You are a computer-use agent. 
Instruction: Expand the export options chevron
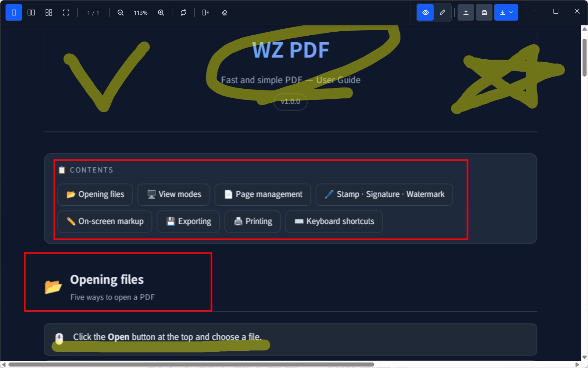511,13
